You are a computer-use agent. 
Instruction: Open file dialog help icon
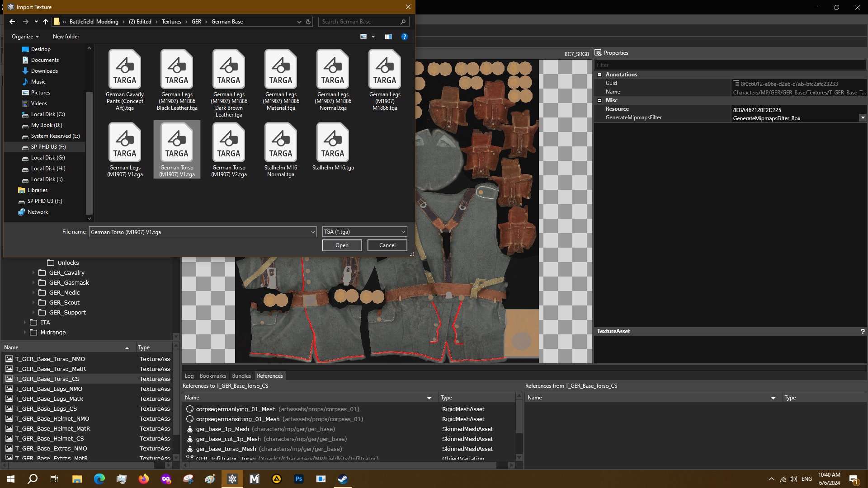(405, 37)
